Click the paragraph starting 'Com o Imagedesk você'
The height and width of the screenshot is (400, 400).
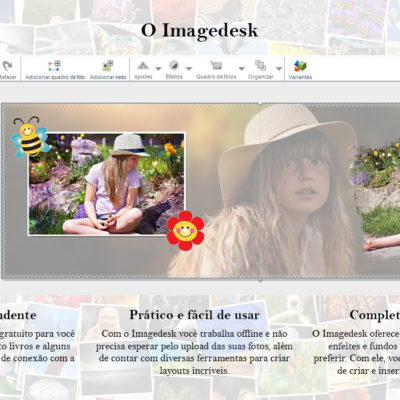[x=194, y=352]
